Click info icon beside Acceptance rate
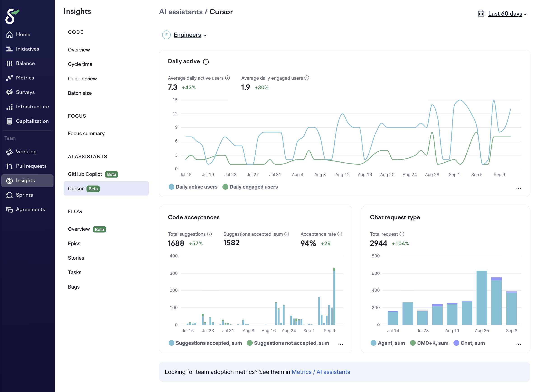The height and width of the screenshot is (392, 537). [340, 234]
